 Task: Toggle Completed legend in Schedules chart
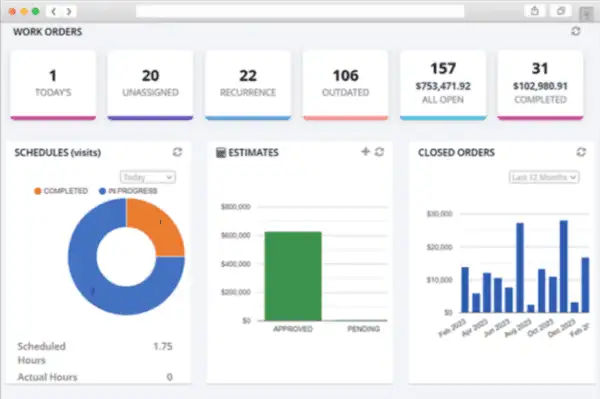point(61,191)
